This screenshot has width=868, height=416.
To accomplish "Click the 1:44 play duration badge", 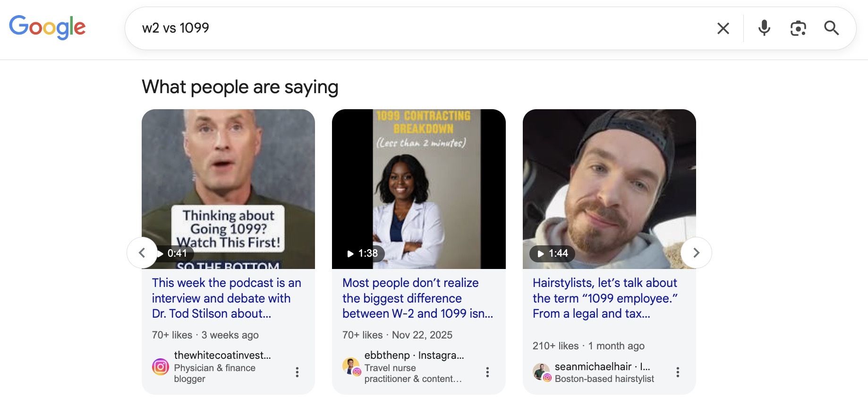I will 553,253.
